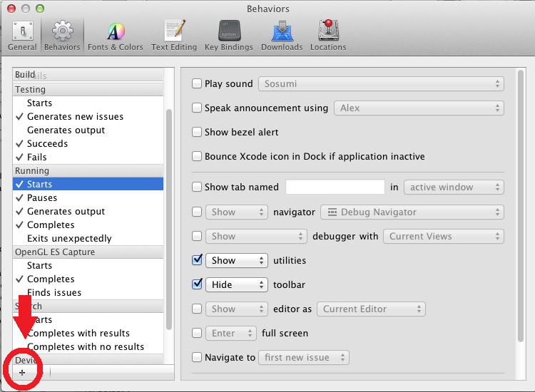Close the Behaviors window
This screenshot has height=392, width=535.
(11, 9)
